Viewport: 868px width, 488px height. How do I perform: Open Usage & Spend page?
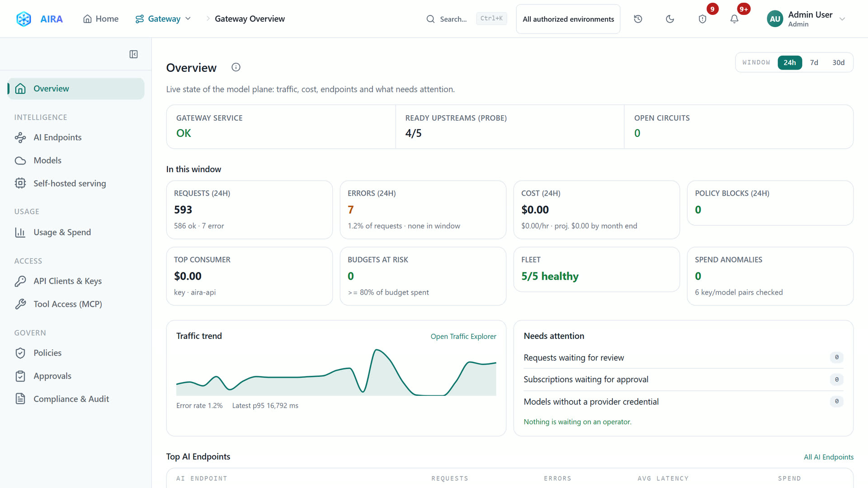pos(76,232)
